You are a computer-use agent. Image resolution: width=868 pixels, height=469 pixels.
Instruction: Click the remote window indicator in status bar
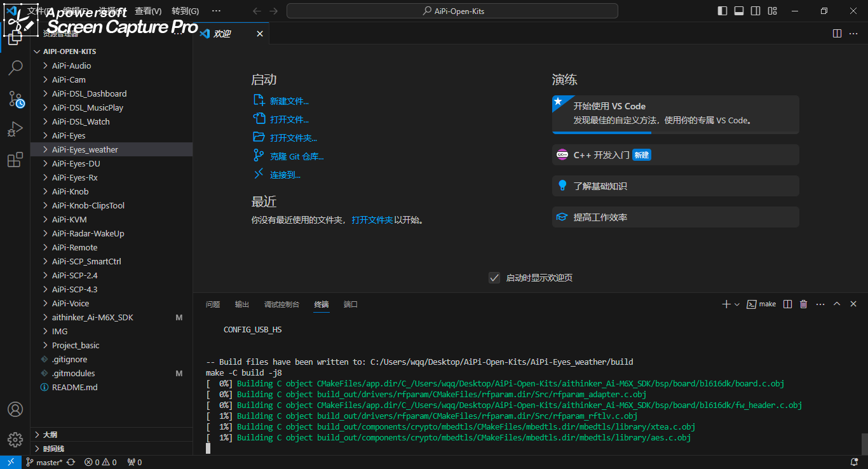(x=11, y=462)
